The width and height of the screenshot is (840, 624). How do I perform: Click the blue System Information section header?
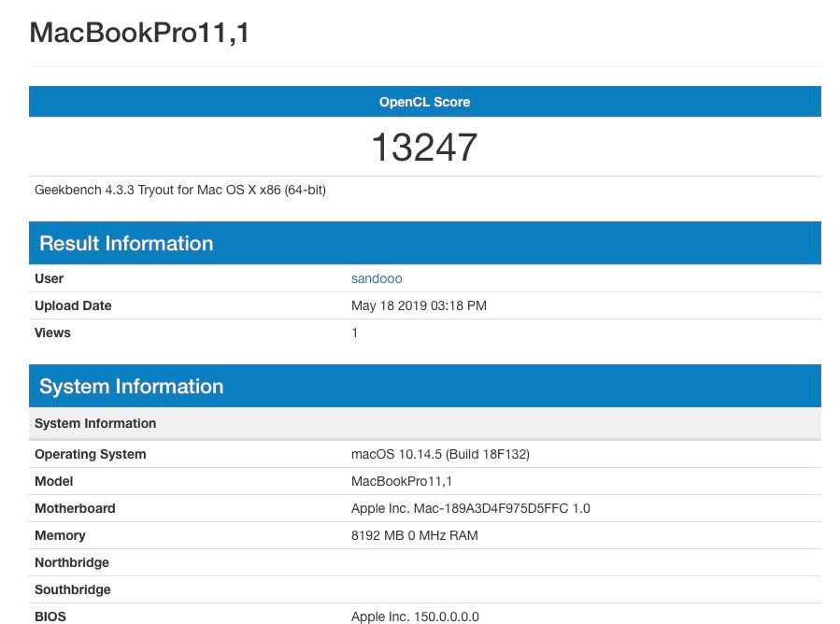(x=425, y=386)
